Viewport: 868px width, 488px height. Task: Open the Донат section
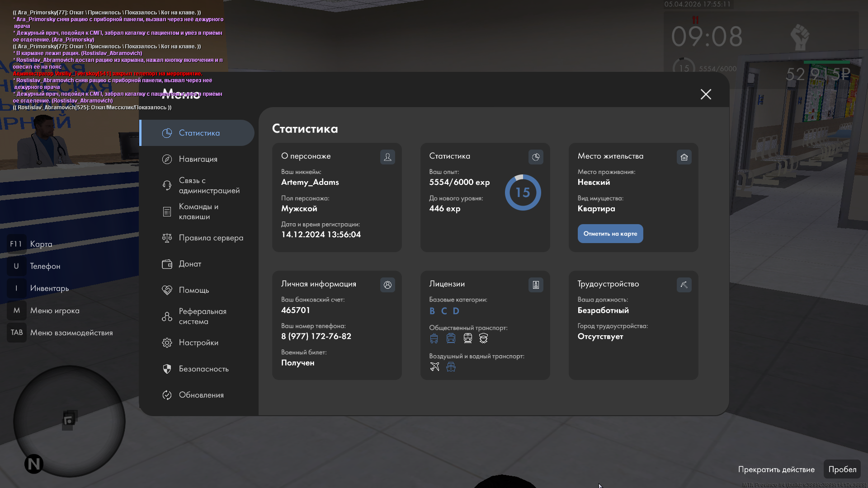click(190, 264)
